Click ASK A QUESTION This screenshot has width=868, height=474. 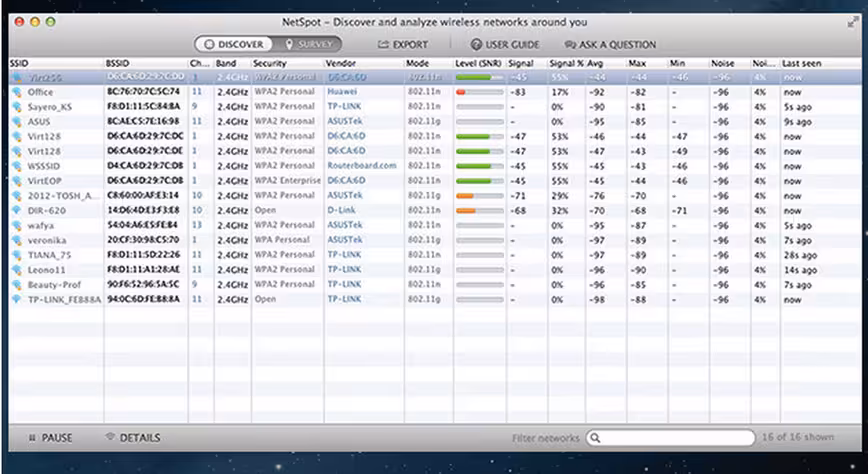coord(610,45)
